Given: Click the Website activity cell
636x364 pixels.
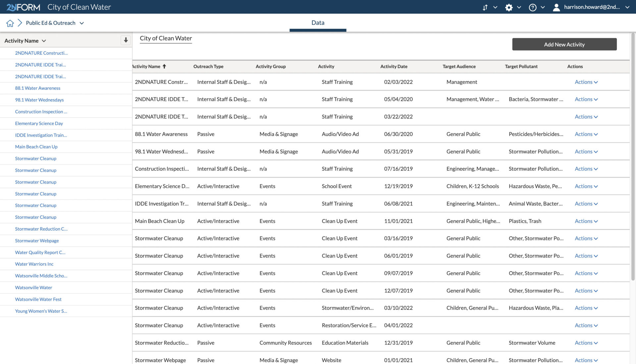Looking at the screenshot, I should 332,360.
